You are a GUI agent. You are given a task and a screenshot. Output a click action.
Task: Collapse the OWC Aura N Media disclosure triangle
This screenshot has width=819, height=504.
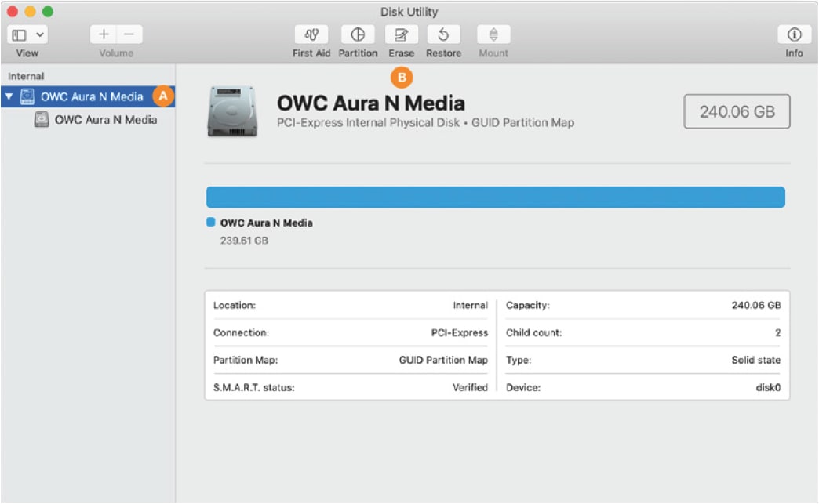pyautogui.click(x=9, y=97)
